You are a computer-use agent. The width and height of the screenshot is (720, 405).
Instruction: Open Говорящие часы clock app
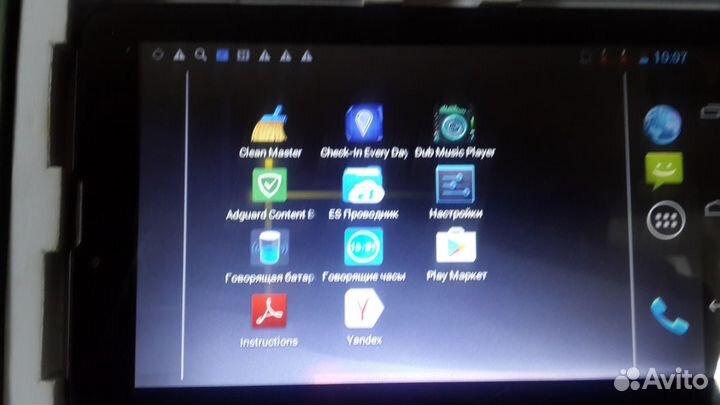pyautogui.click(x=362, y=247)
